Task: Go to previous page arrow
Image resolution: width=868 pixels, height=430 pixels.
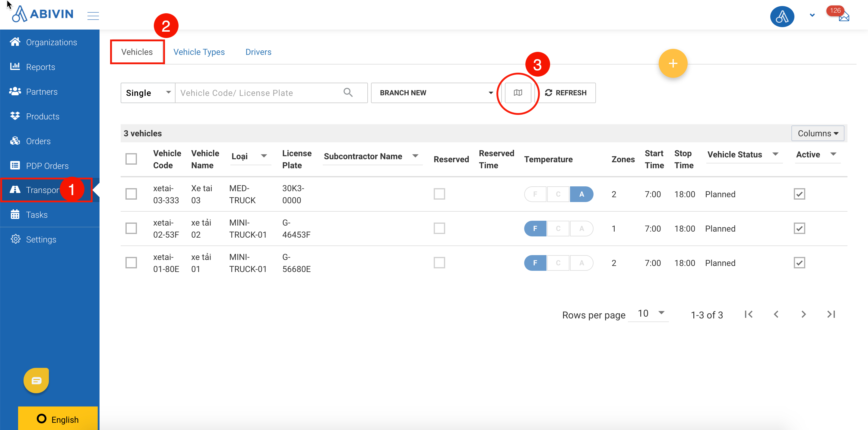Action: (776, 315)
